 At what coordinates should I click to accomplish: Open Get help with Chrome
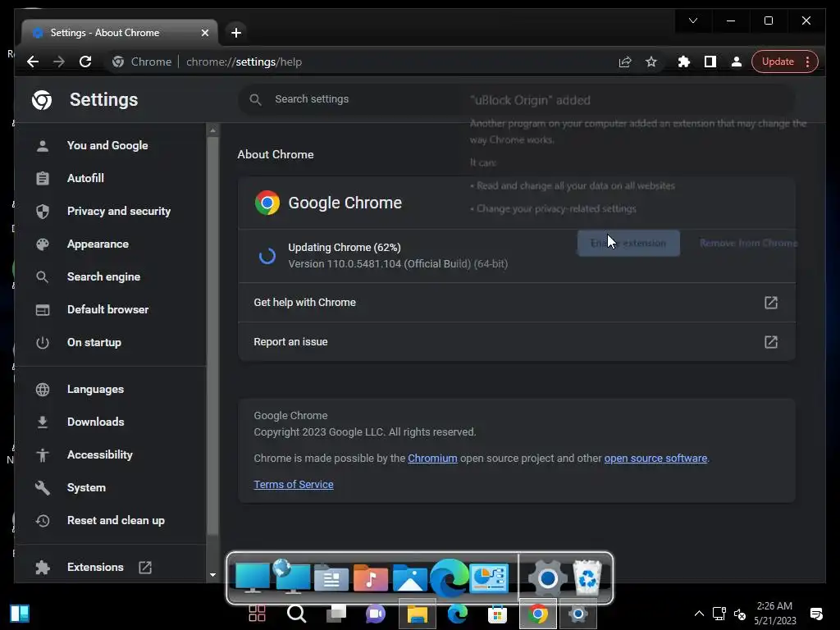click(517, 303)
